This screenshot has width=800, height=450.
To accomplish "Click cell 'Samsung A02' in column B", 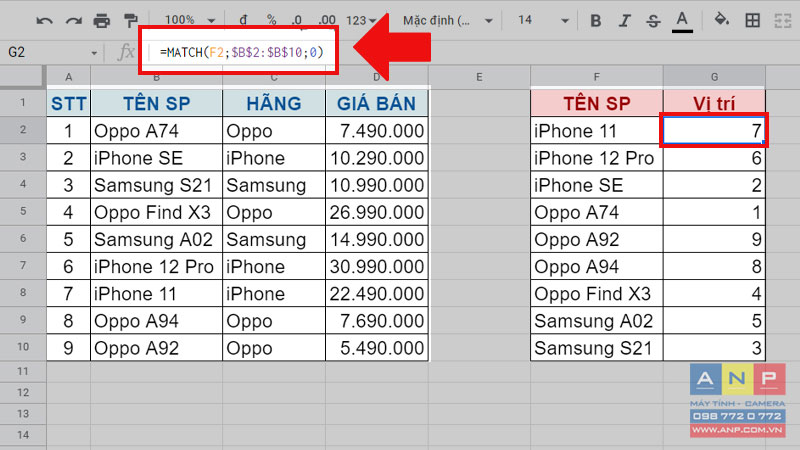I will 157,239.
